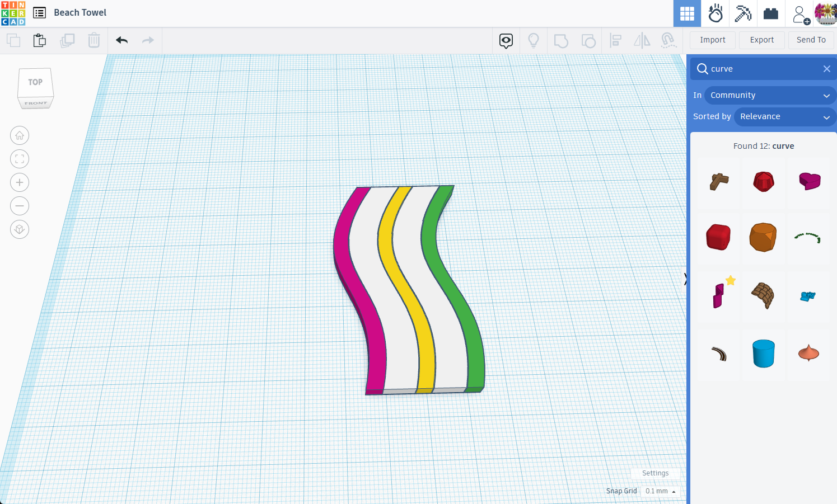Select the small blue shape thumbnail
Screen dimensions: 837x504
pyautogui.click(x=808, y=296)
